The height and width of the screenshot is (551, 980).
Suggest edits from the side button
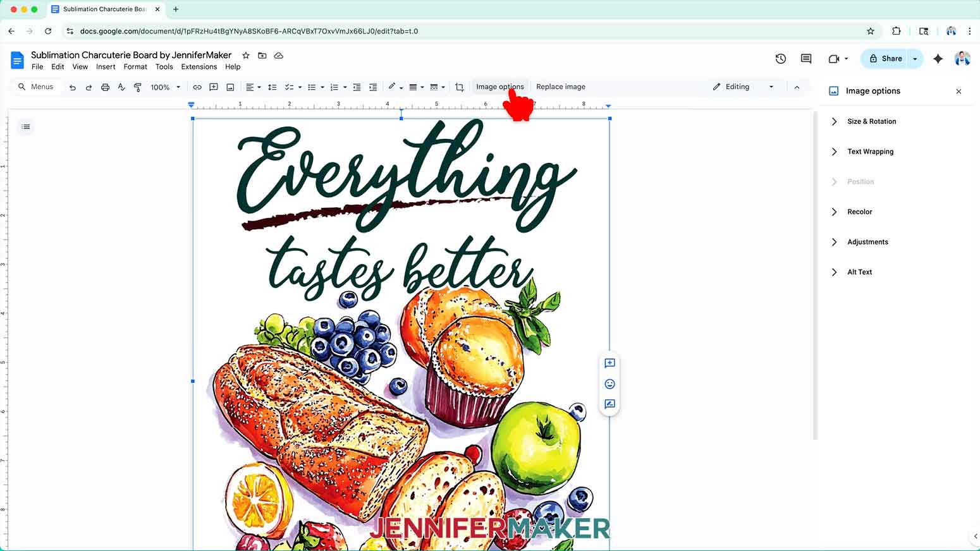[x=609, y=404]
